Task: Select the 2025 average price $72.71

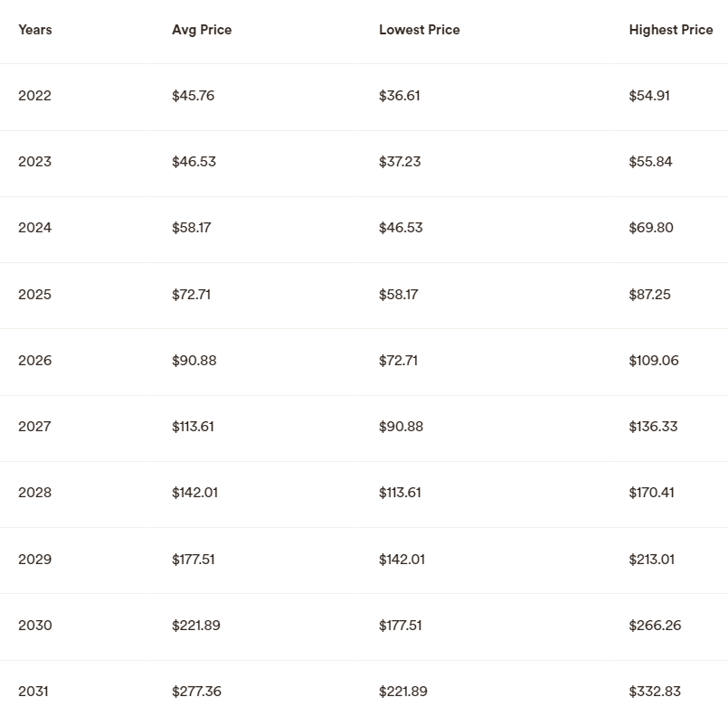Action: click(192, 294)
